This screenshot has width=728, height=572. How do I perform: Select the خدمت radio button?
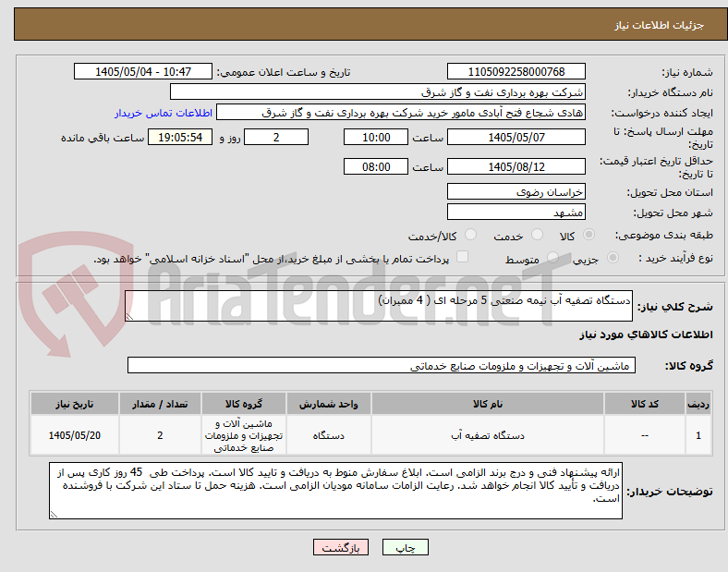(537, 235)
